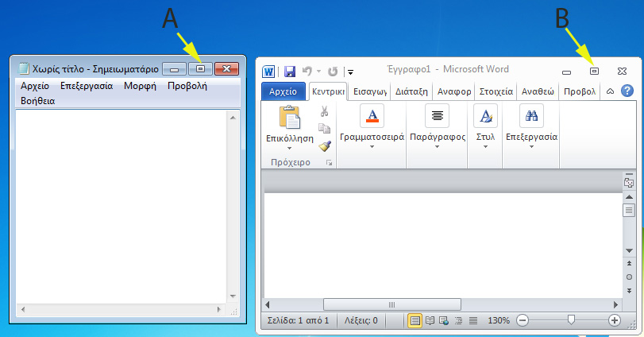Click Notepad vertical scrollbar down arrow
Screen dimensions: 644x337
tap(233, 296)
